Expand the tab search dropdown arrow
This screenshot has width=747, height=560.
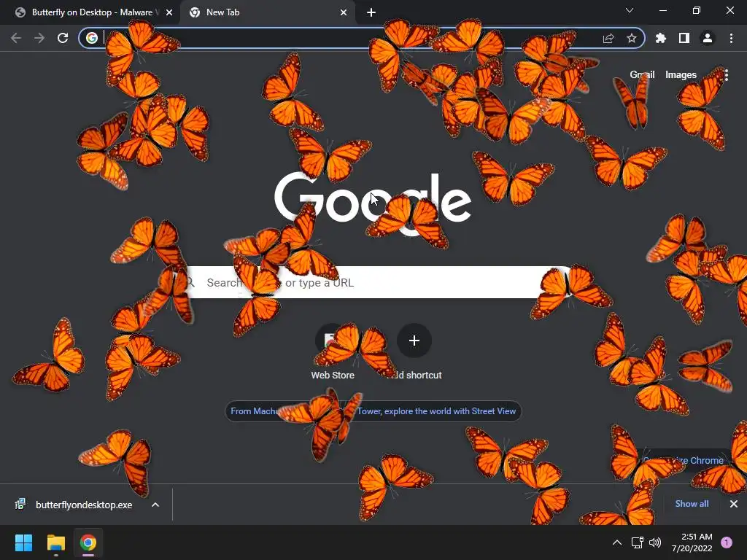630,10
